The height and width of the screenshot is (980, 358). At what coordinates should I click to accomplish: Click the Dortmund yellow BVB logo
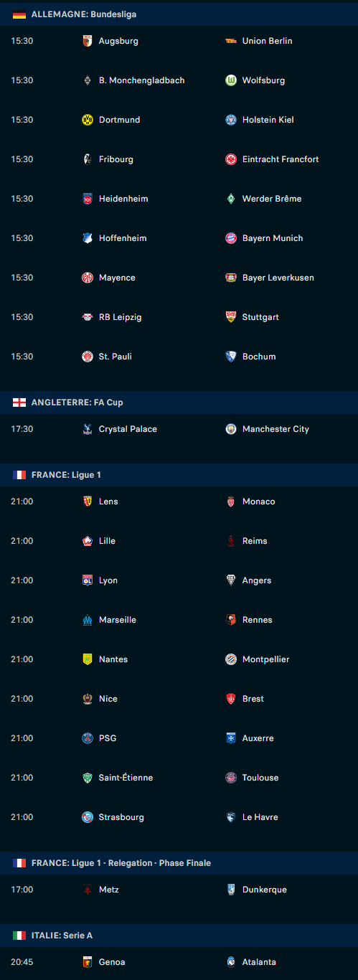88,120
